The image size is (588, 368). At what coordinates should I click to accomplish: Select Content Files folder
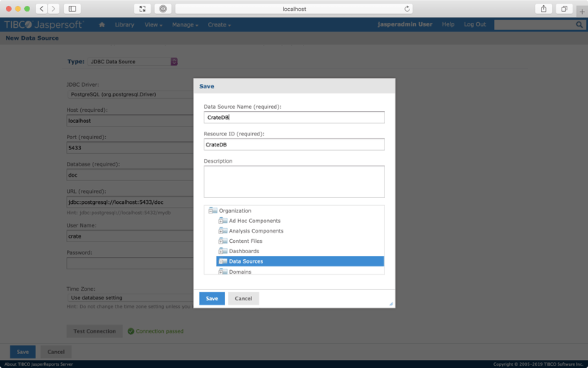tap(245, 241)
